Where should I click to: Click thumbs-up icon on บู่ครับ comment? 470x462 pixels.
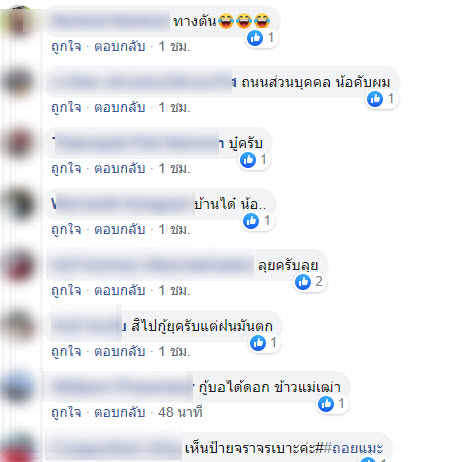(248, 160)
